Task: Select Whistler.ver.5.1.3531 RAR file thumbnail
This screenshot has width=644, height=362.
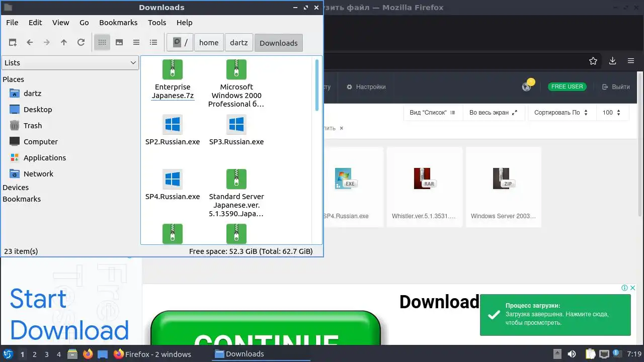Action: click(424, 187)
